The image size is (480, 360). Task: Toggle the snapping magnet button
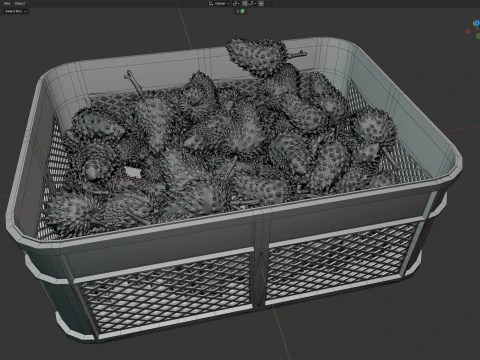click(245, 3)
